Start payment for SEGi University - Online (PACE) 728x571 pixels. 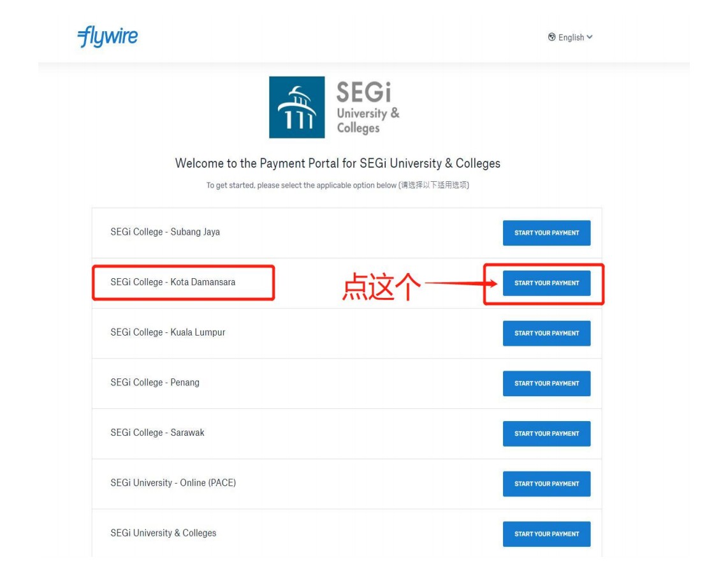point(546,484)
